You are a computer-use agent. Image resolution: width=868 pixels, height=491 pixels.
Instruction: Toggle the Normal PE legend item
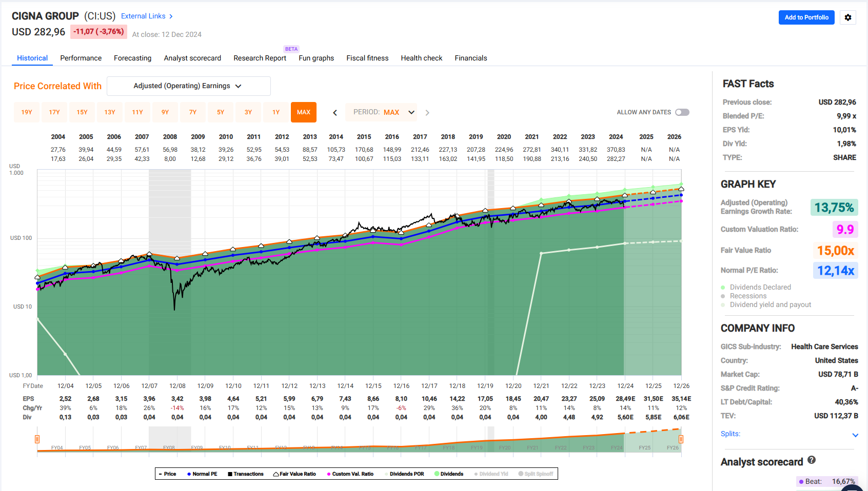202,474
